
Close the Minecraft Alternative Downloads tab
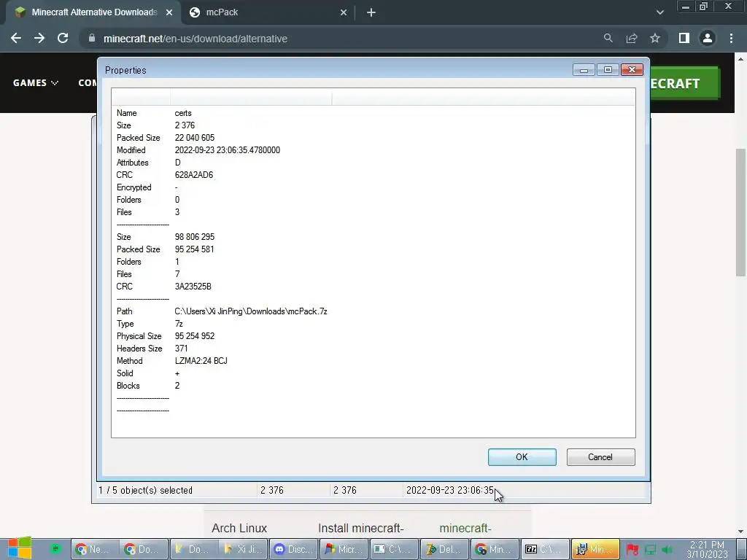(169, 12)
